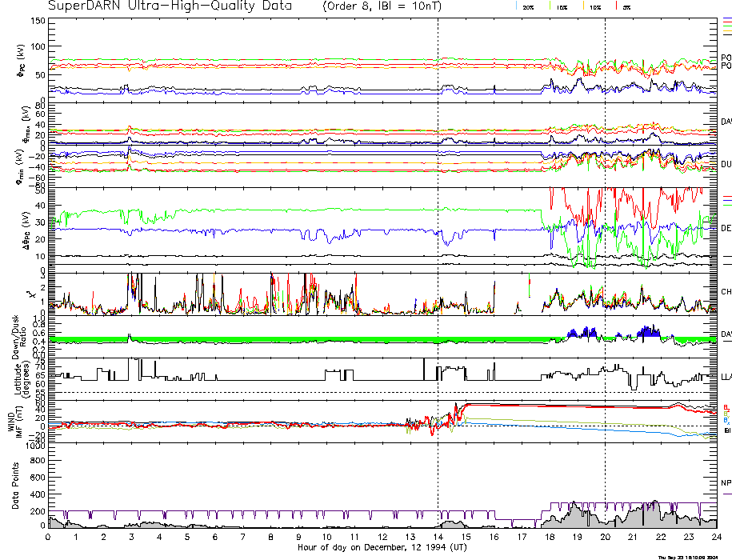The height and width of the screenshot is (560, 732).
Task: Click the Data Points axis label
Action: pos(15,486)
